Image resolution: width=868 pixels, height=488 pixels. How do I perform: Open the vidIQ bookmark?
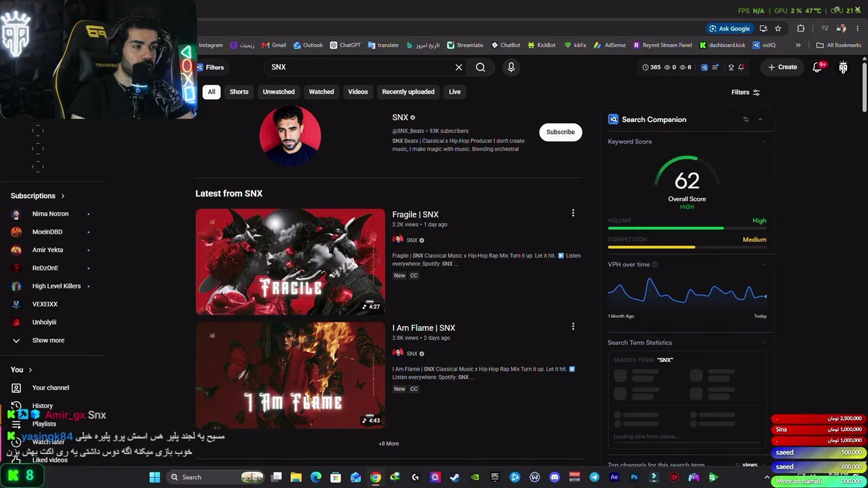pyautogui.click(x=764, y=45)
